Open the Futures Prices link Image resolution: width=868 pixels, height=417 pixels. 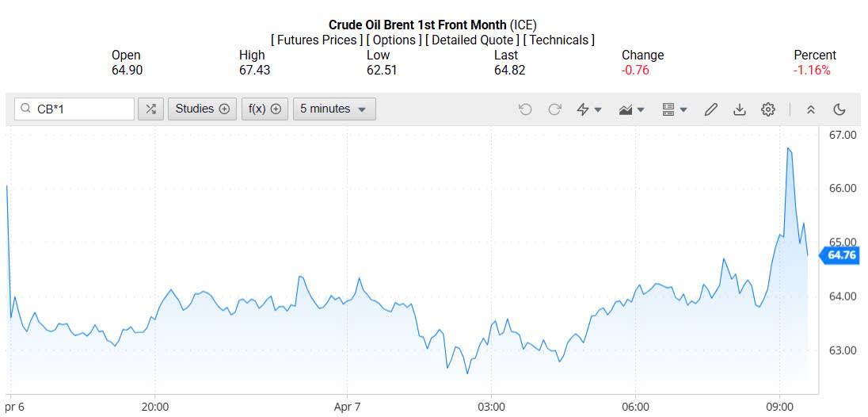tap(317, 40)
